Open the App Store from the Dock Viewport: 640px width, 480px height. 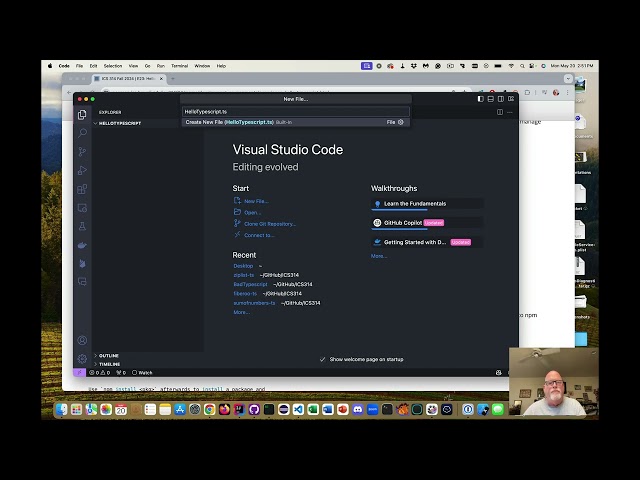180,409
